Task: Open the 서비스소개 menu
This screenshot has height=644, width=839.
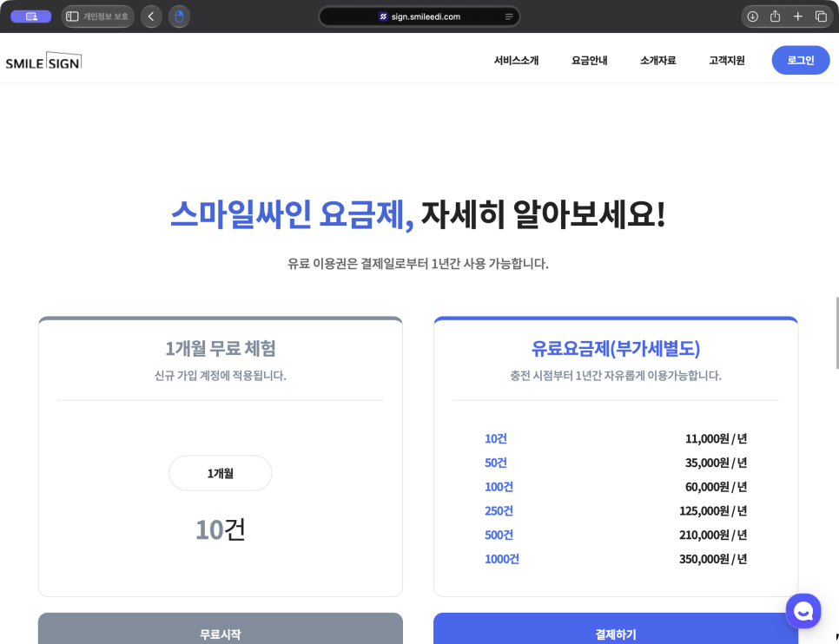Action: pos(516,61)
